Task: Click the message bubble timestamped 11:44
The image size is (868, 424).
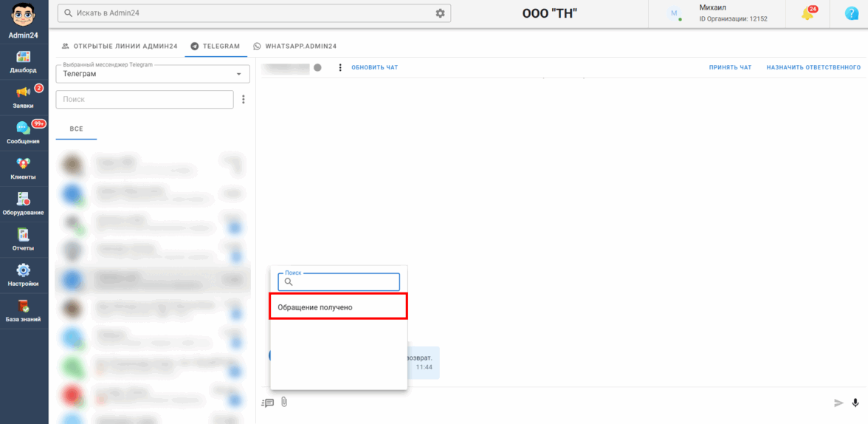Action: point(424,363)
